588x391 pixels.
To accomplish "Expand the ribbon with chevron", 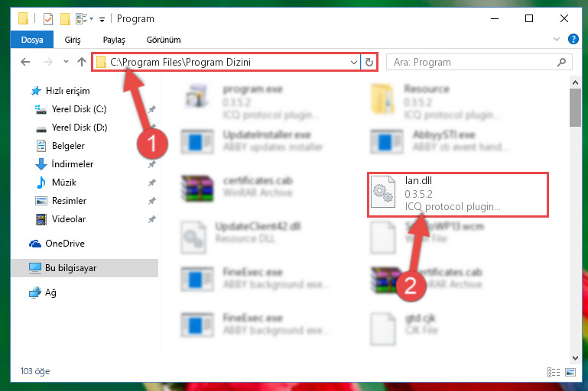I will point(557,39).
